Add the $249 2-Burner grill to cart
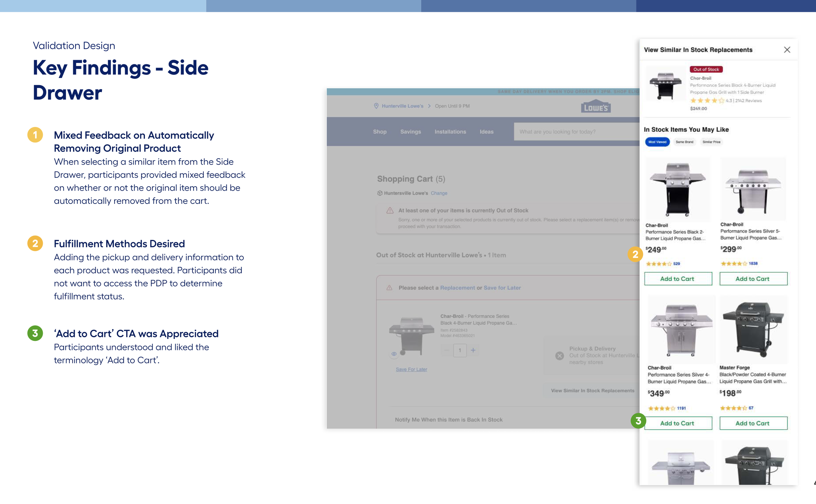Screen dimensions: 816x504 click(x=678, y=279)
